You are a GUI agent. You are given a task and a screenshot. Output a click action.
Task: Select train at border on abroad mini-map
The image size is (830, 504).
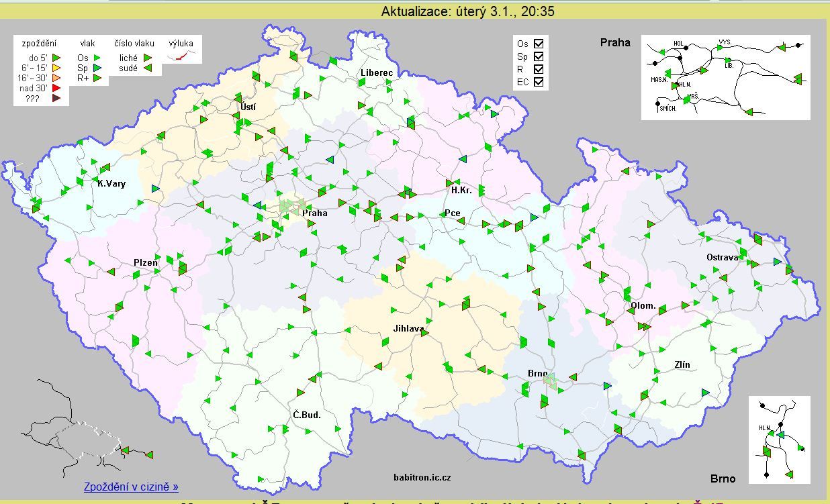click(x=125, y=450)
